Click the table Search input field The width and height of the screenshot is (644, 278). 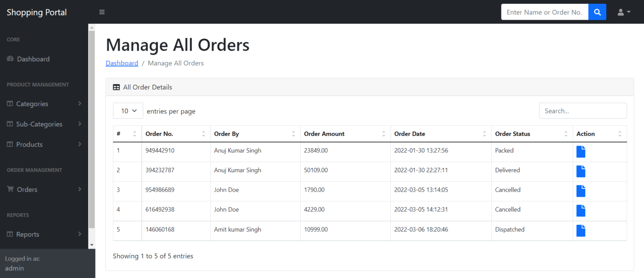tap(583, 111)
